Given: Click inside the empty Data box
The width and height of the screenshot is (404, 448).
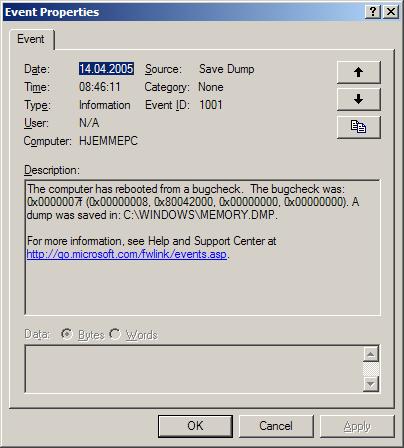Looking at the screenshot, I should click(x=194, y=369).
